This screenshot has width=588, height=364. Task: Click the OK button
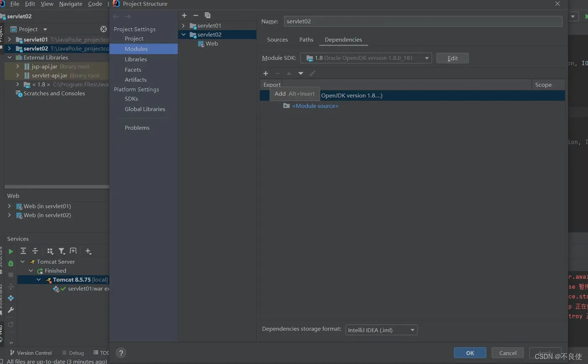click(x=470, y=353)
